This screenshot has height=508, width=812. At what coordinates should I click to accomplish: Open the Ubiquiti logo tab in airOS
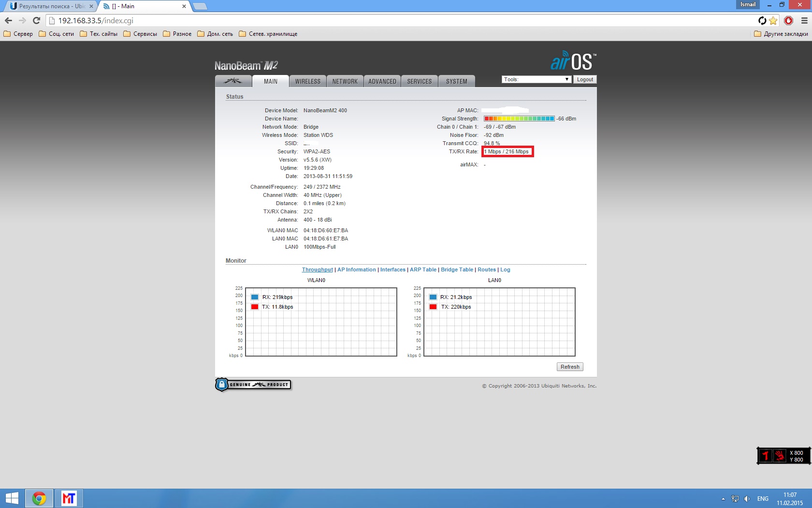coord(233,81)
